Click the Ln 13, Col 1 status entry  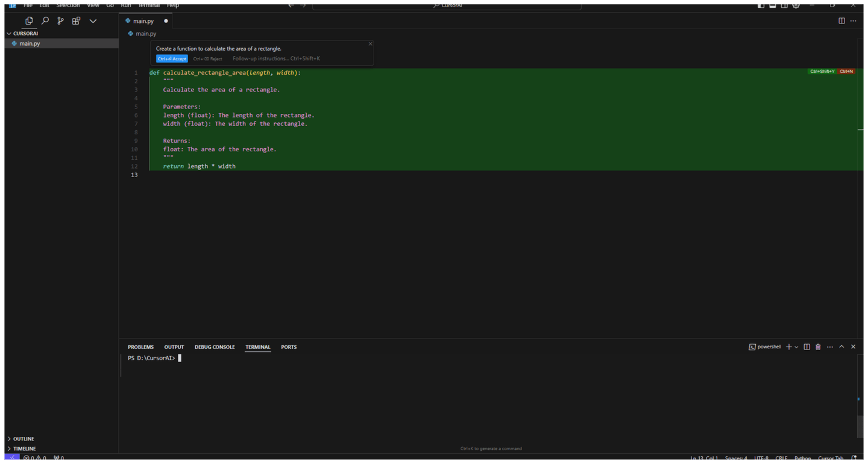tap(704, 459)
